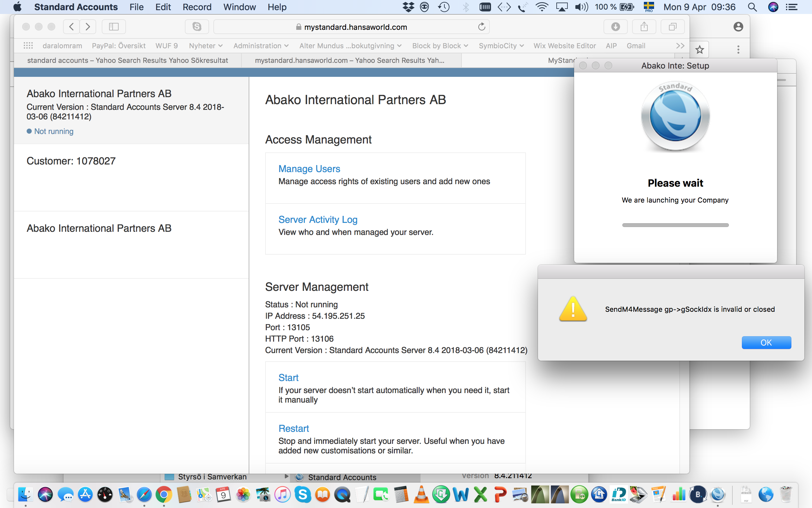Viewport: 812px width, 508px height.
Task: Open the Edit menu
Action: 163,7
